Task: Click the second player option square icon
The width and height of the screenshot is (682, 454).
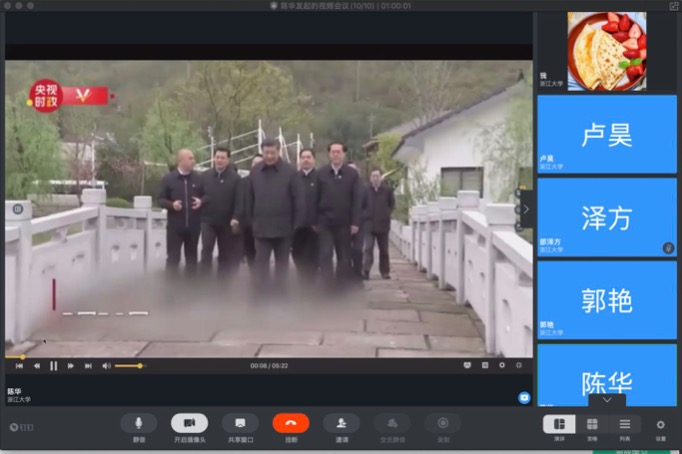Action: (485, 365)
